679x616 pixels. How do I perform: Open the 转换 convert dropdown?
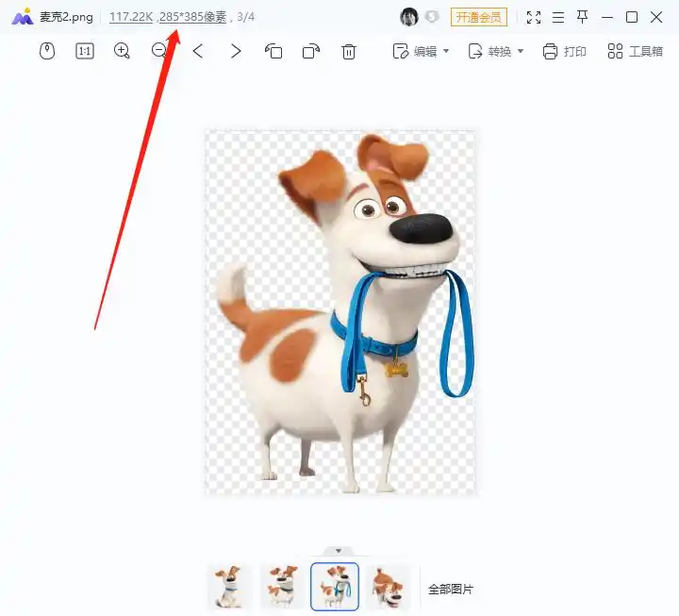pyautogui.click(x=496, y=51)
